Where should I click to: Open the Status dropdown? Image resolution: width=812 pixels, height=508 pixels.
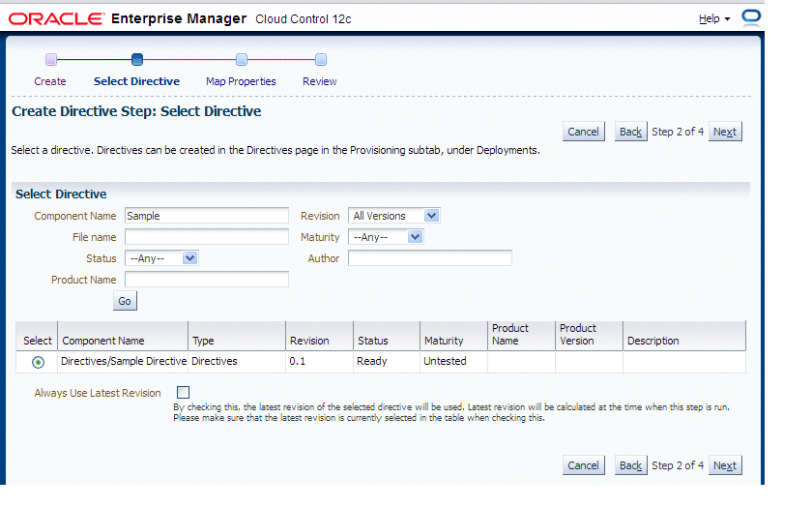(161, 258)
